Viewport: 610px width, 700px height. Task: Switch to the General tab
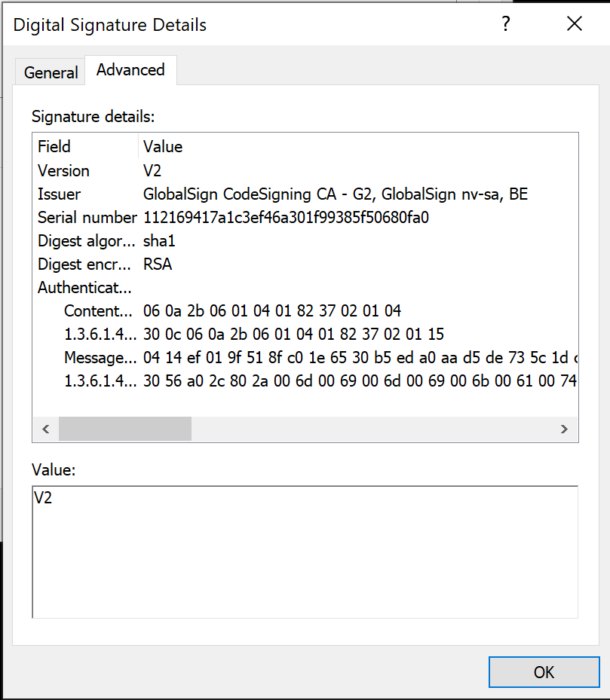[x=51, y=72]
